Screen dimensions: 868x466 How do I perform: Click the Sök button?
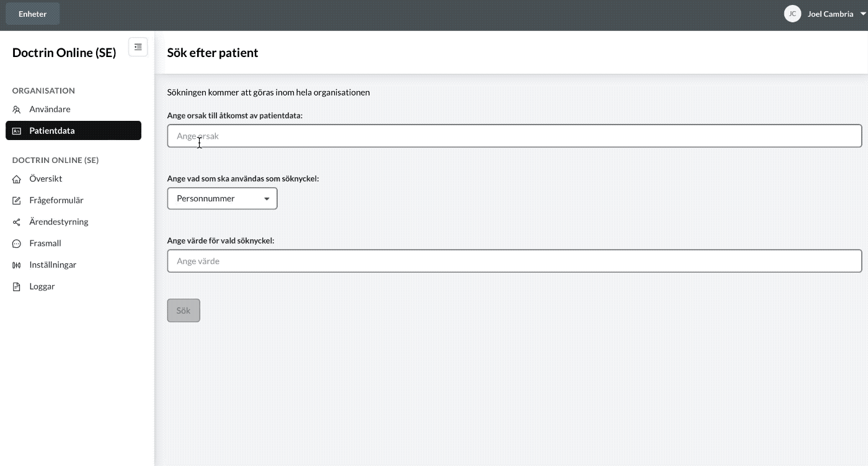click(x=184, y=310)
